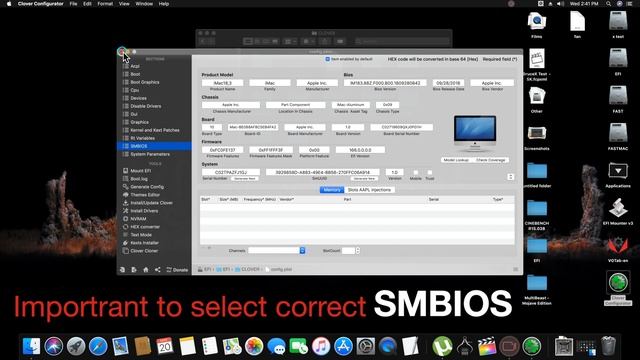Open the Channels dropdown

[277, 251]
